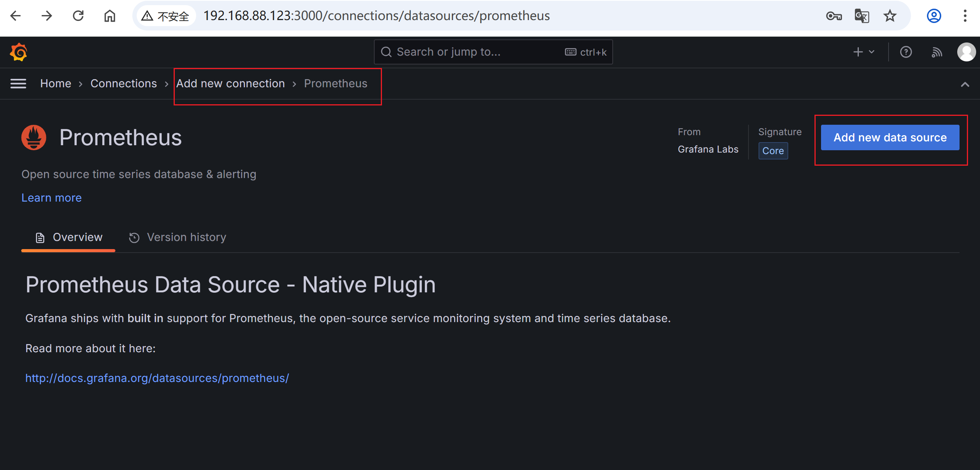This screenshot has width=980, height=470.
Task: Switch to the Version history tab
Action: click(x=178, y=237)
